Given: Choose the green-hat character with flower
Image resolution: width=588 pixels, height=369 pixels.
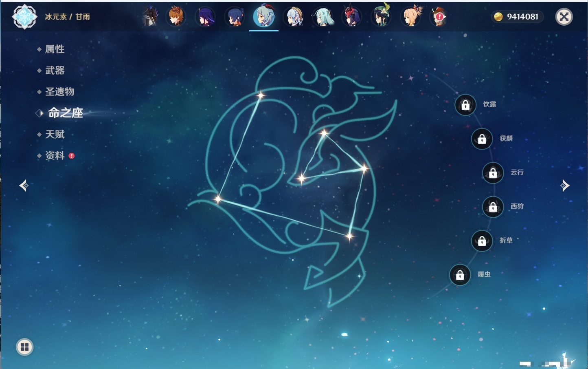Looking at the screenshot, I should point(381,16).
